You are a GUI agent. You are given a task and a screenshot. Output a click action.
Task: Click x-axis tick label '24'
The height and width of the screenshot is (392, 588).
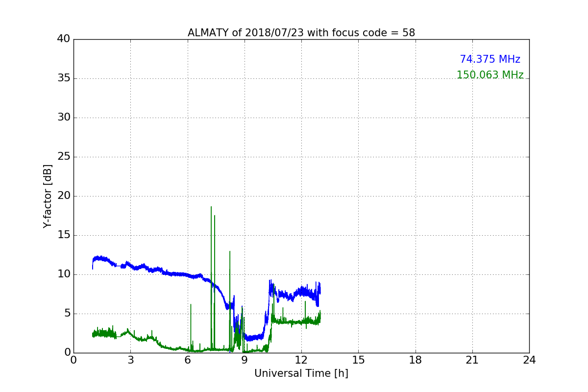click(529, 360)
